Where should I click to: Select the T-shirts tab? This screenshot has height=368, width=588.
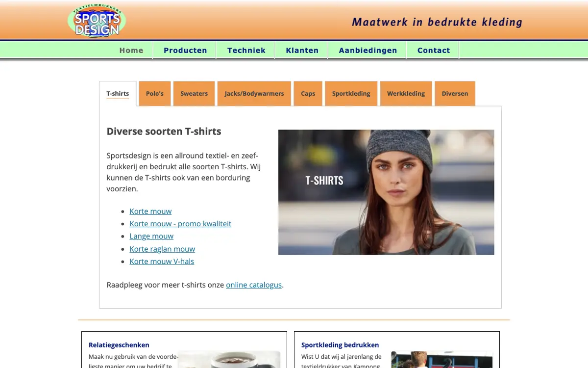(118, 94)
